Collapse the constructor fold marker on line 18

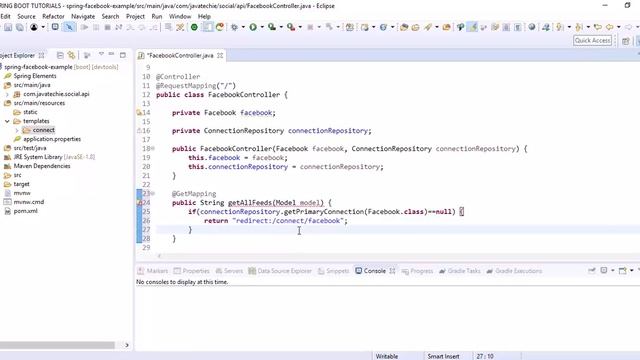click(153, 149)
